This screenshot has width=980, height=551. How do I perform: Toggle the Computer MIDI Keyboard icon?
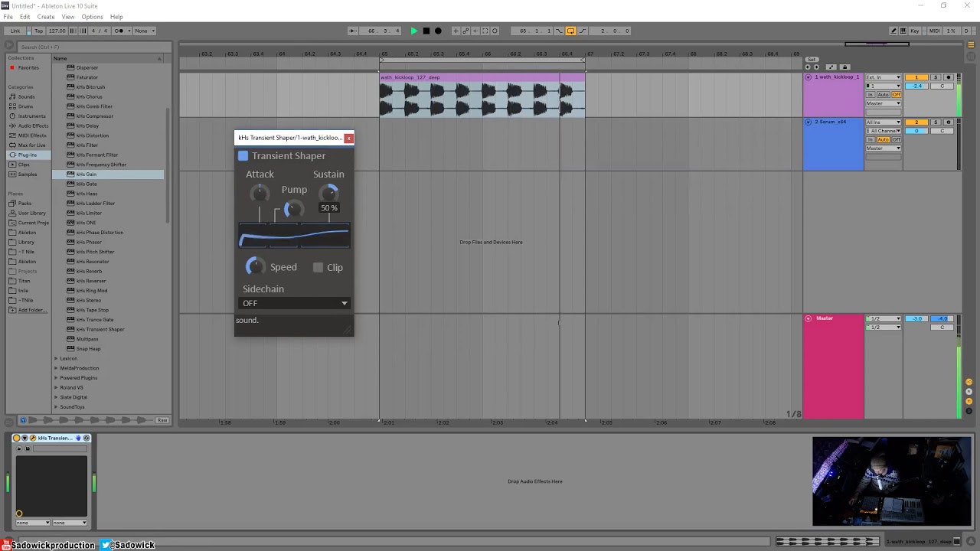click(x=903, y=31)
